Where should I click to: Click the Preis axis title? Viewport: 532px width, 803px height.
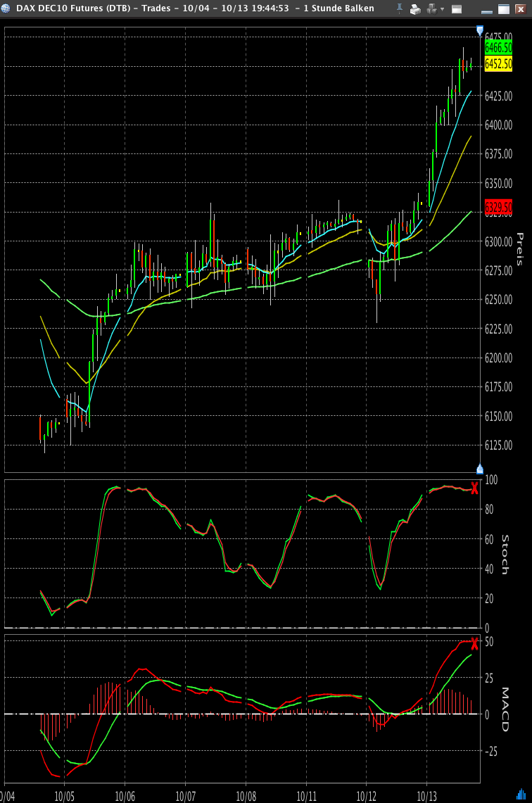(520, 249)
